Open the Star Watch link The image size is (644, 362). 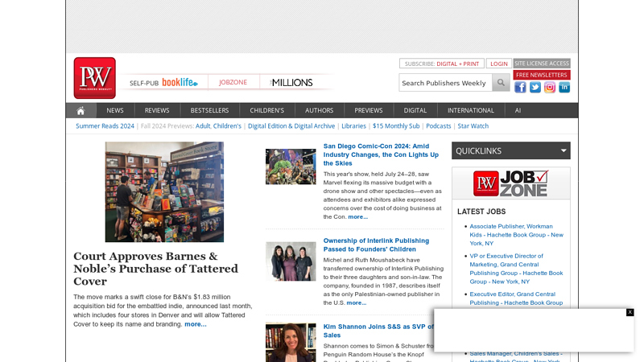coord(473,126)
